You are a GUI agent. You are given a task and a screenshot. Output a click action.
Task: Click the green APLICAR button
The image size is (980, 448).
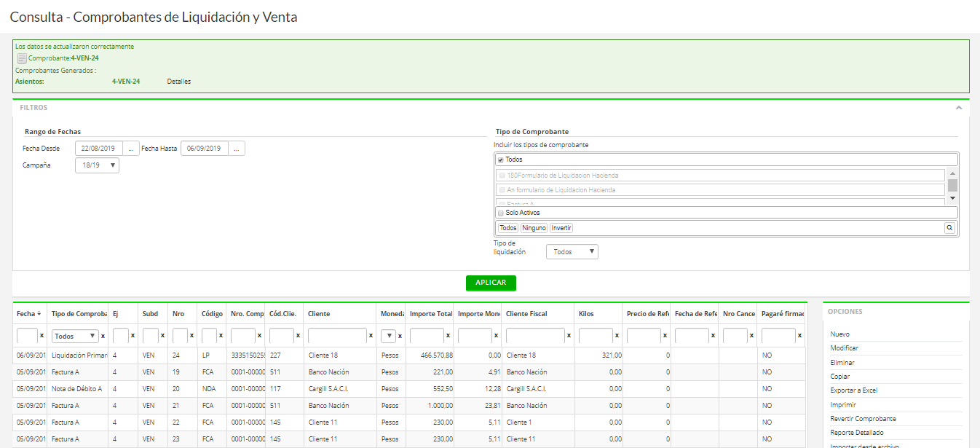point(491,283)
